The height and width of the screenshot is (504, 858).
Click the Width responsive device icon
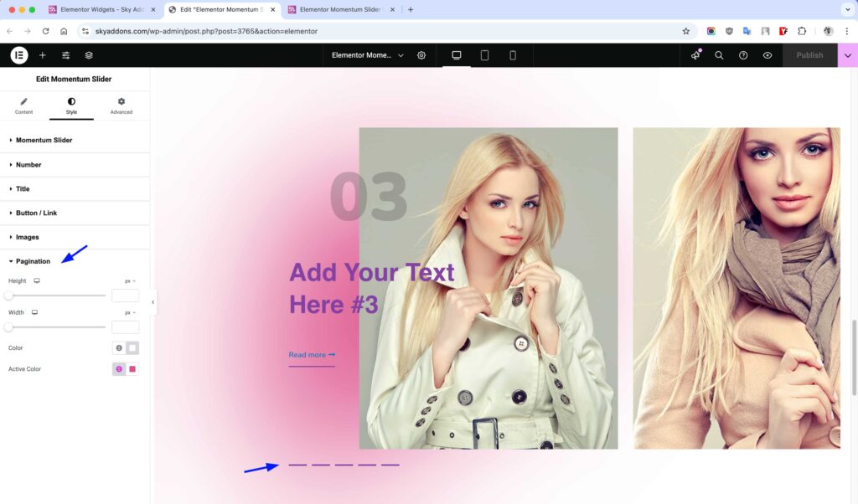tap(34, 312)
